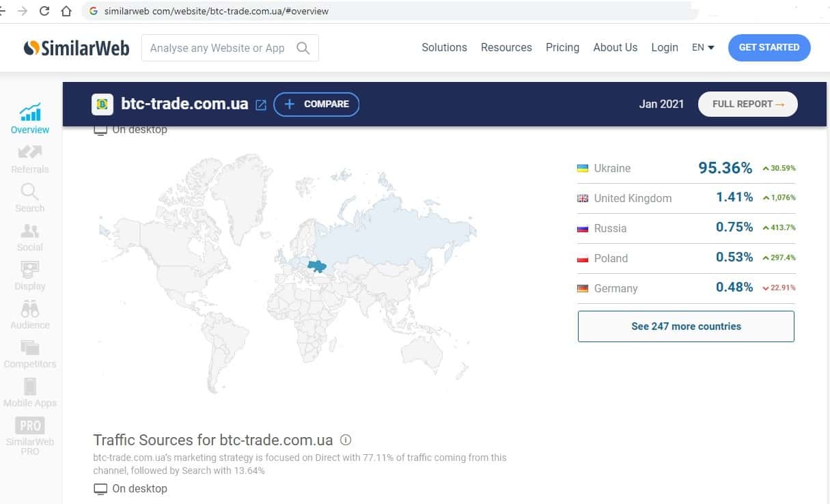Click the browser reload icon

(x=44, y=11)
